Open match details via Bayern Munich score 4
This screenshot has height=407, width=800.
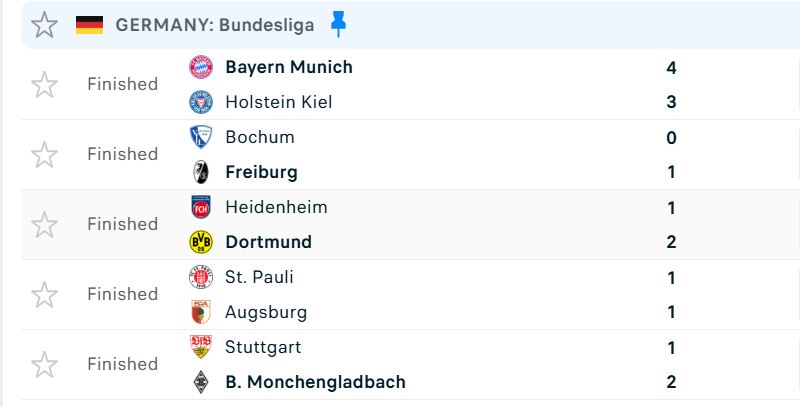671,67
